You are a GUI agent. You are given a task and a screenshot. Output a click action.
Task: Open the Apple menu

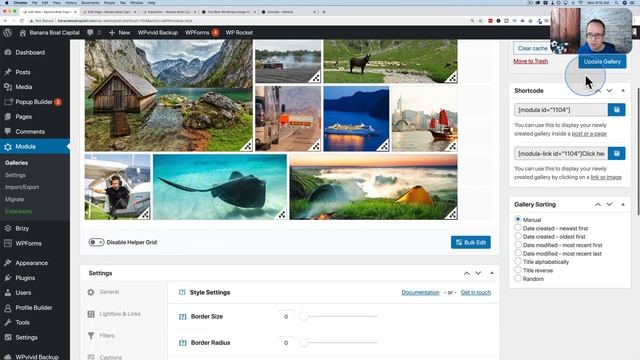[x=7, y=2]
